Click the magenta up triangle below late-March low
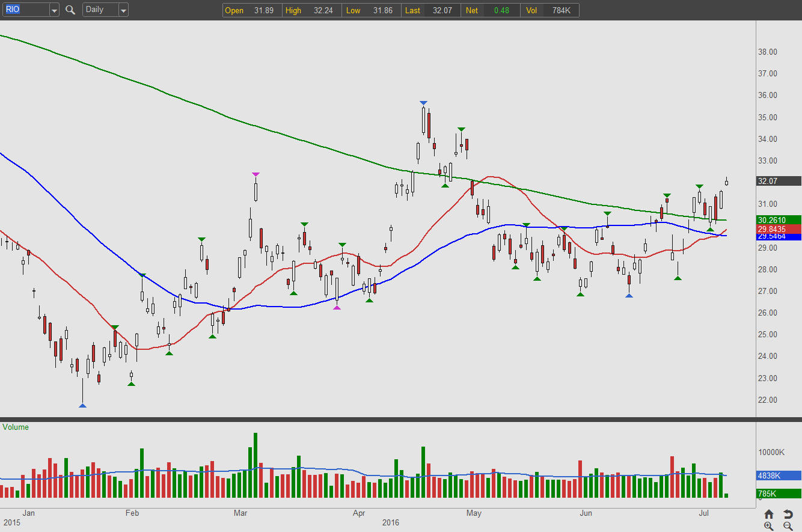This screenshot has height=532, width=802. [337, 307]
